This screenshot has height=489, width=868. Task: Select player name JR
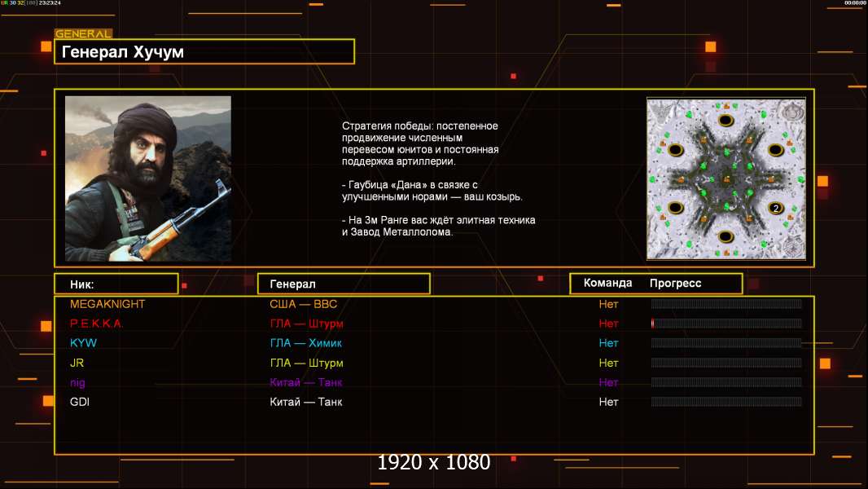click(x=77, y=363)
